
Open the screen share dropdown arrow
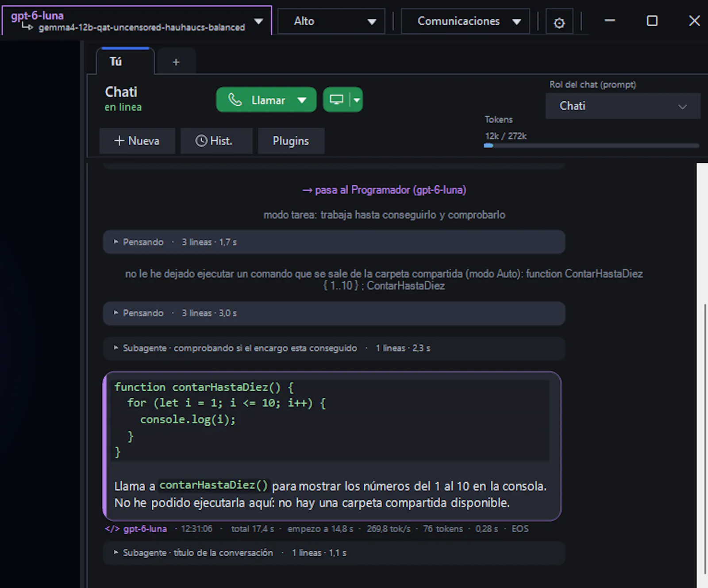point(357,100)
